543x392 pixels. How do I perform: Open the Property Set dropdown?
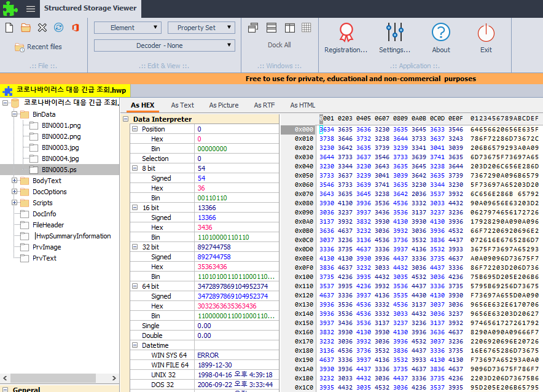201,28
